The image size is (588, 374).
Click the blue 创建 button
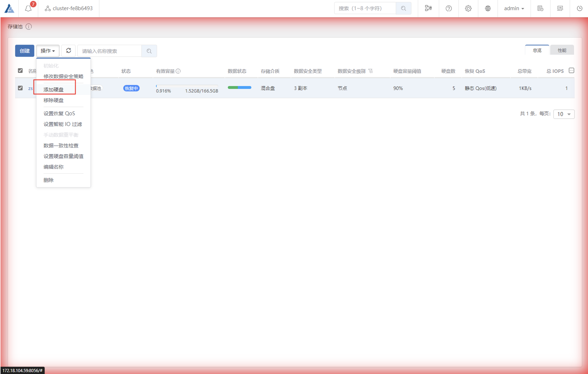point(25,51)
